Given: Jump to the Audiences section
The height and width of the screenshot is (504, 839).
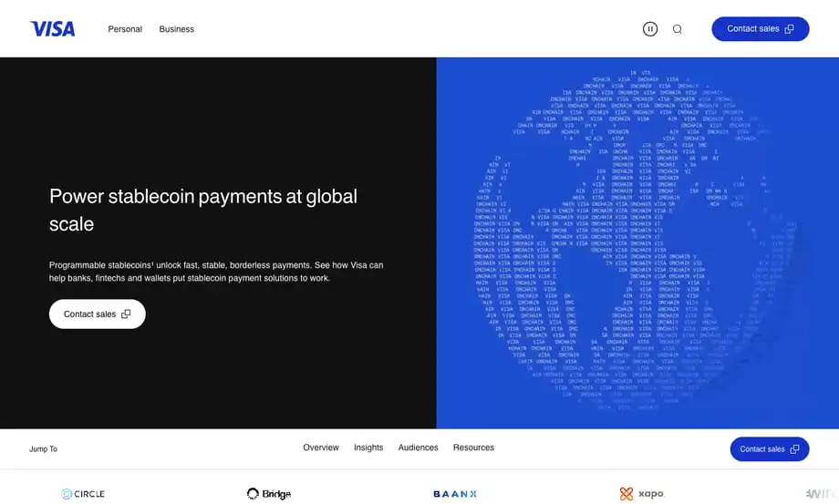Looking at the screenshot, I should click(418, 447).
